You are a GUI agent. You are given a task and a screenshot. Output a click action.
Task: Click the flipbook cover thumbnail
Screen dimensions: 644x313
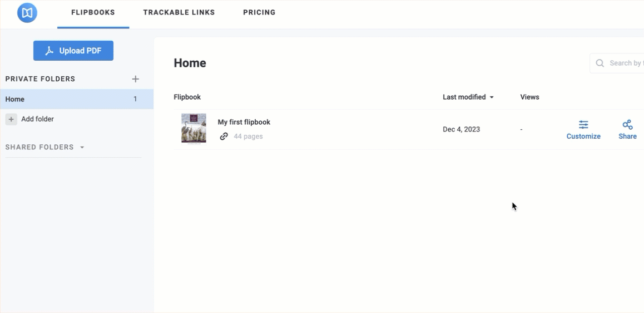[194, 129]
